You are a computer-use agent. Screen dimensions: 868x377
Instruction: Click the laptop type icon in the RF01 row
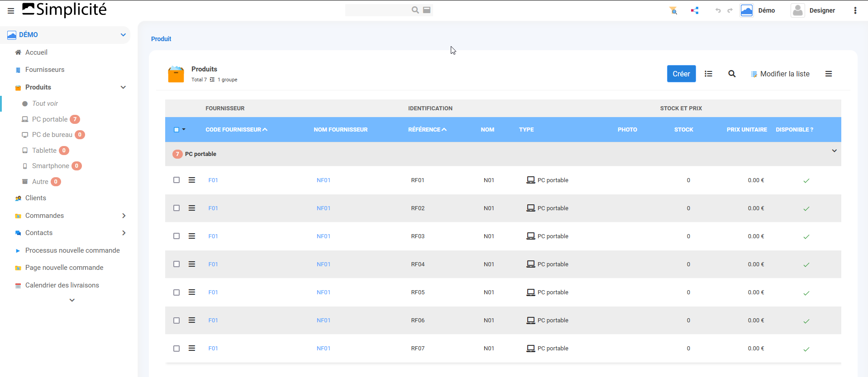531,180
